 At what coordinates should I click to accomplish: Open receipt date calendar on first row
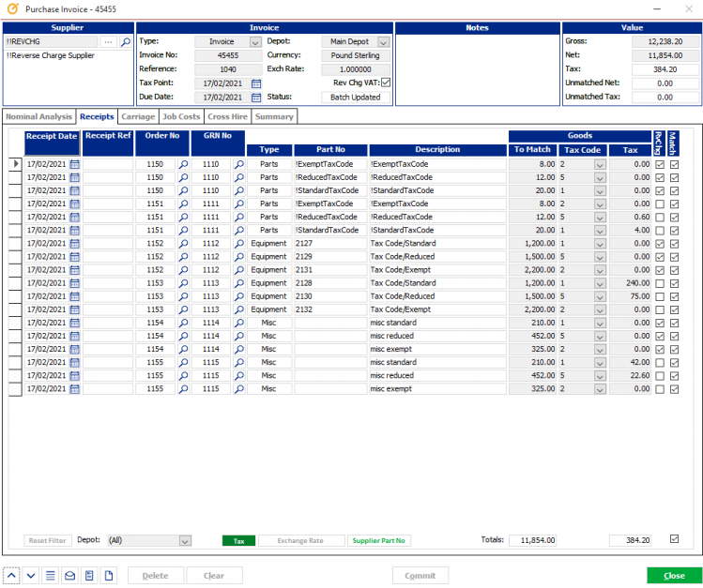point(75,164)
